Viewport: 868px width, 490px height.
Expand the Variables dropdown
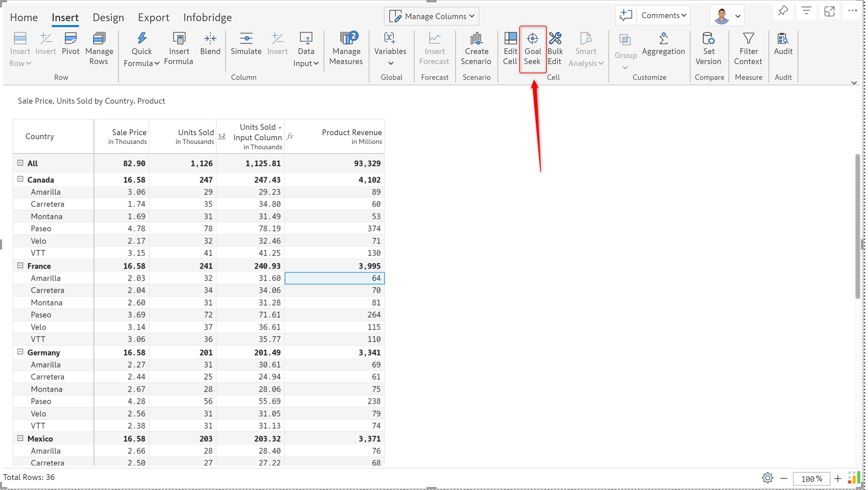point(390,63)
